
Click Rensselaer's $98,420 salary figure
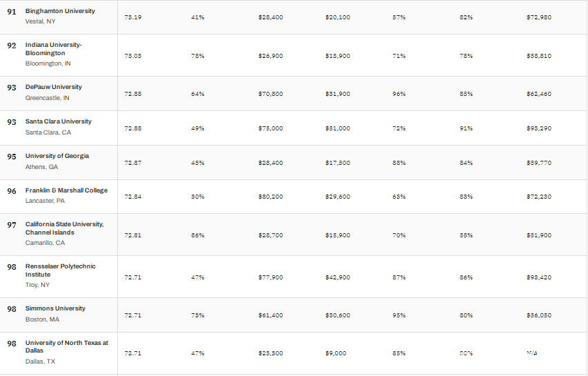click(x=539, y=277)
